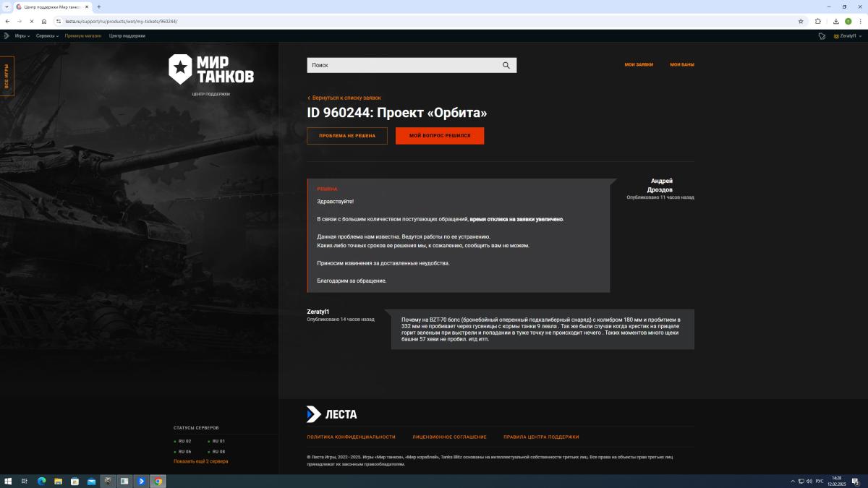Screen dimensions: 868x488
Task: Close the Центр поддержки tab
Action: point(87,7)
